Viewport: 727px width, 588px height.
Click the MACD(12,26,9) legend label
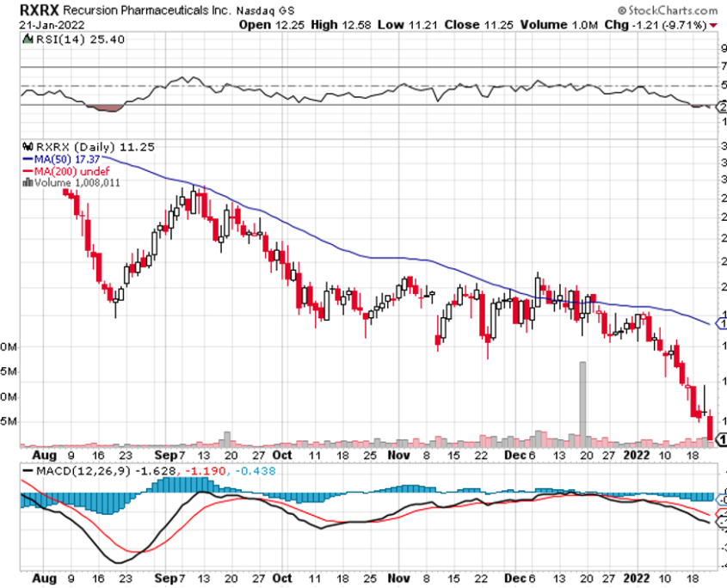pyautogui.click(x=83, y=471)
